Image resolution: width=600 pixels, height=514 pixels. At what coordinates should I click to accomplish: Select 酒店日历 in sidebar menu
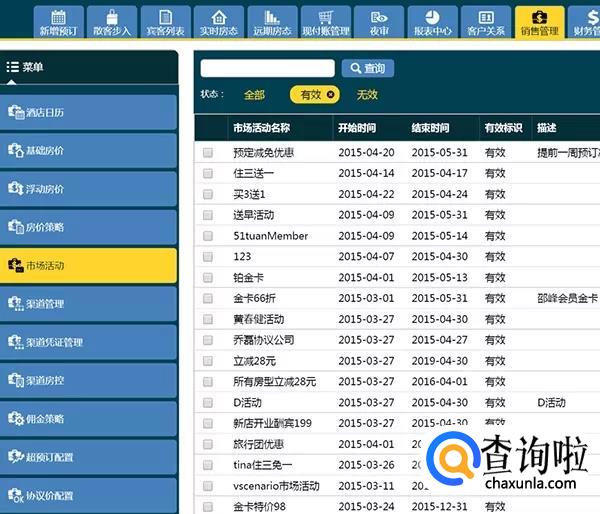(x=88, y=112)
